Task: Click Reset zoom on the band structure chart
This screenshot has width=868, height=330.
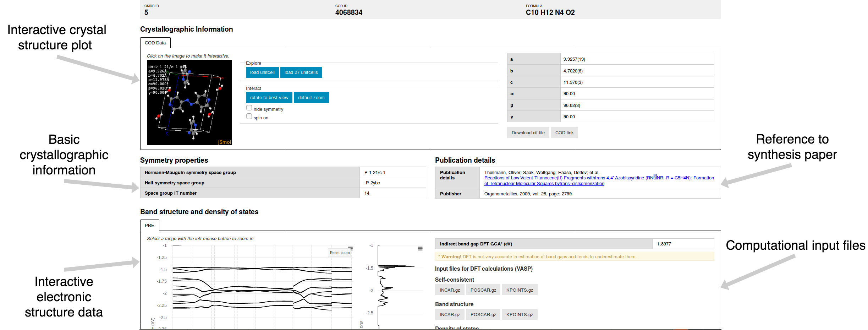Action: coord(340,253)
